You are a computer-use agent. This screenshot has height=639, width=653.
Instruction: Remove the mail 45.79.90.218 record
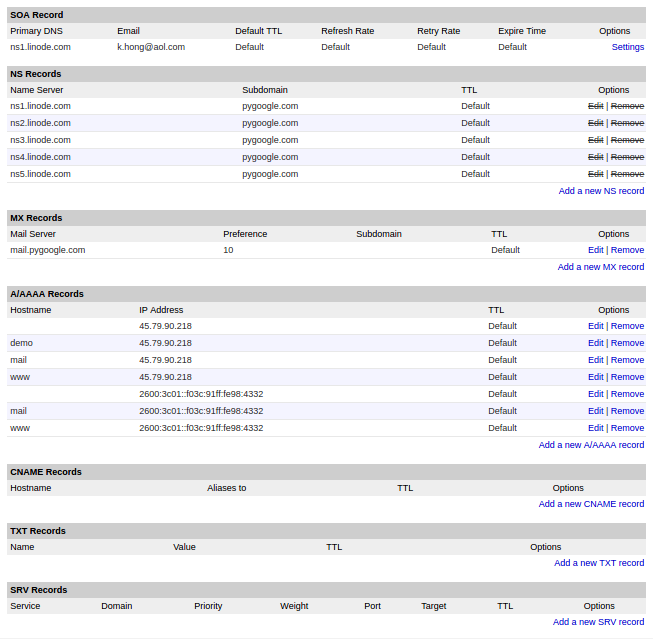(627, 360)
